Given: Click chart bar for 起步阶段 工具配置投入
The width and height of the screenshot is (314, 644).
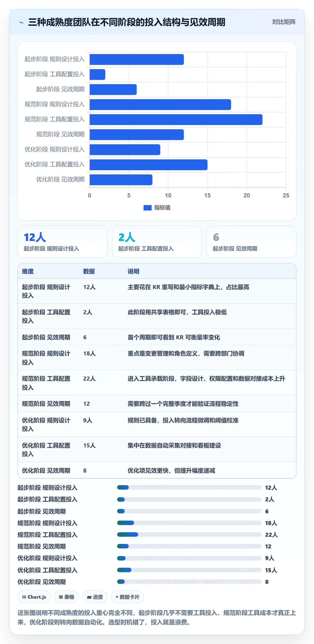Looking at the screenshot, I should tap(97, 74).
